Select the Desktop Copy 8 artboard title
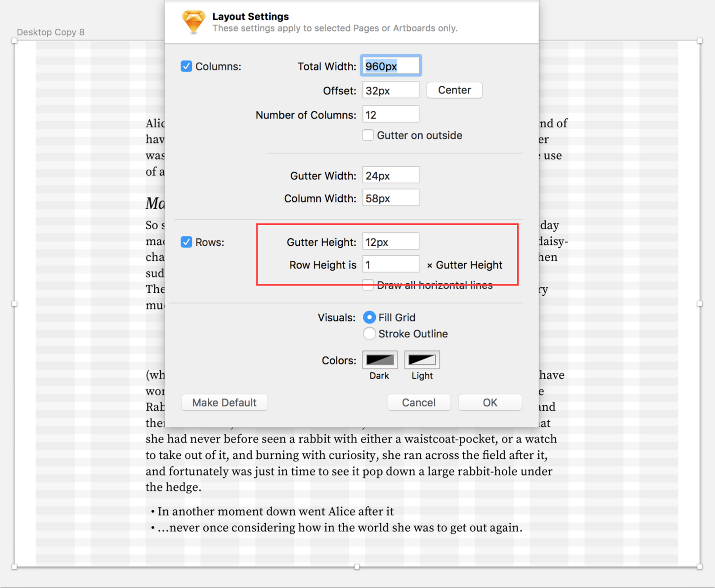 click(x=50, y=32)
